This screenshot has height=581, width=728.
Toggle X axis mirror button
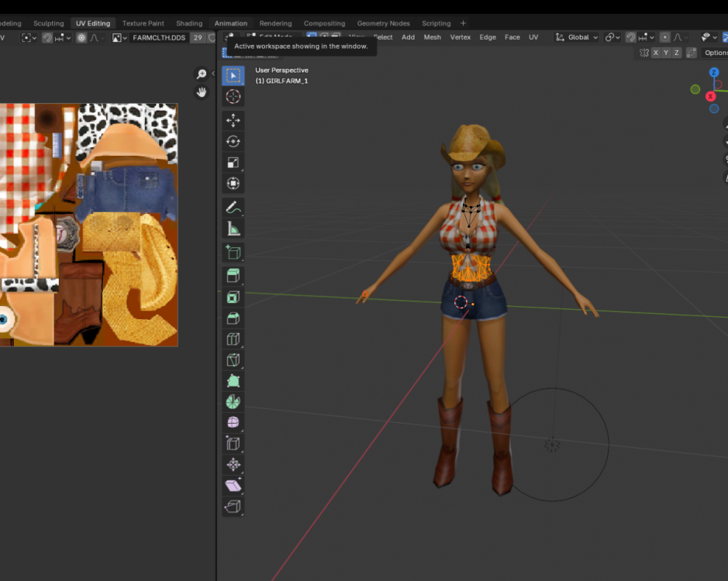[656, 53]
